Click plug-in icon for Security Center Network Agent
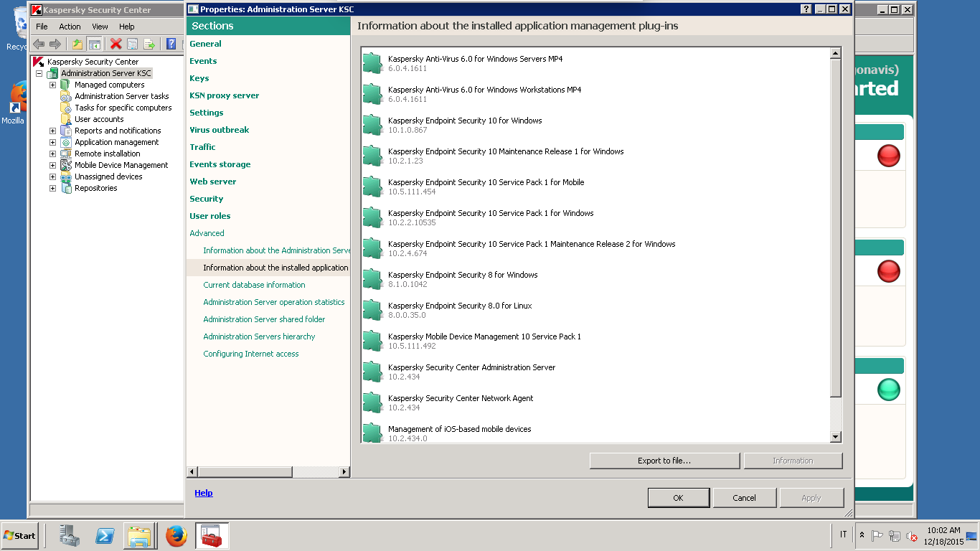980x551 pixels. click(x=372, y=402)
